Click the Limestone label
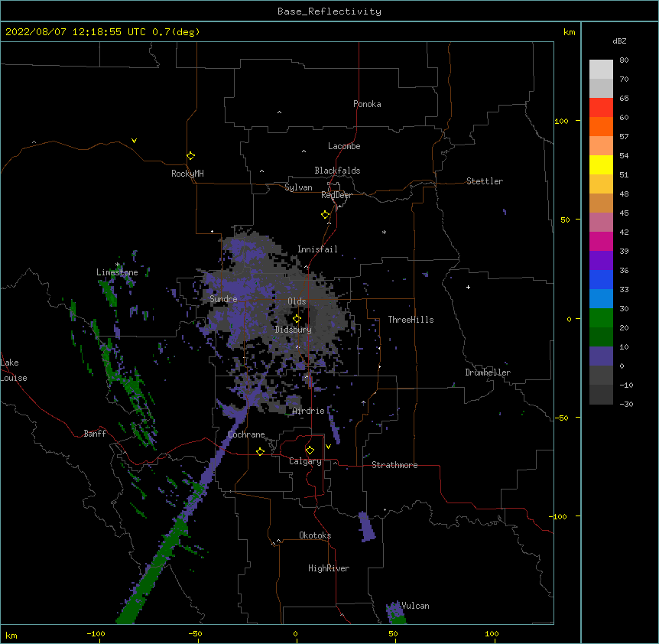Image resolution: width=659 pixels, height=644 pixels. [x=117, y=272]
